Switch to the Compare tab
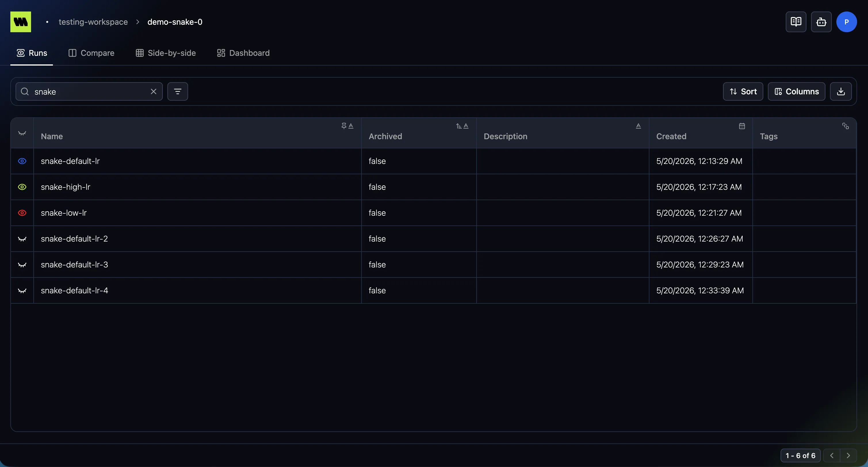868x467 pixels. pos(91,53)
